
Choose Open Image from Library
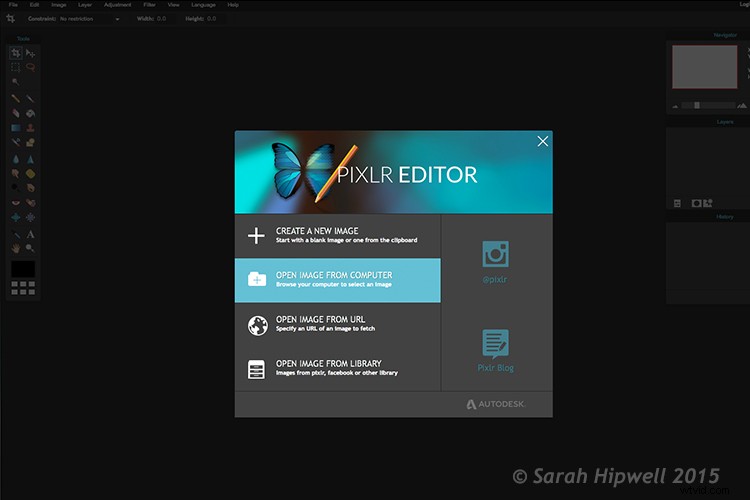pos(338,369)
